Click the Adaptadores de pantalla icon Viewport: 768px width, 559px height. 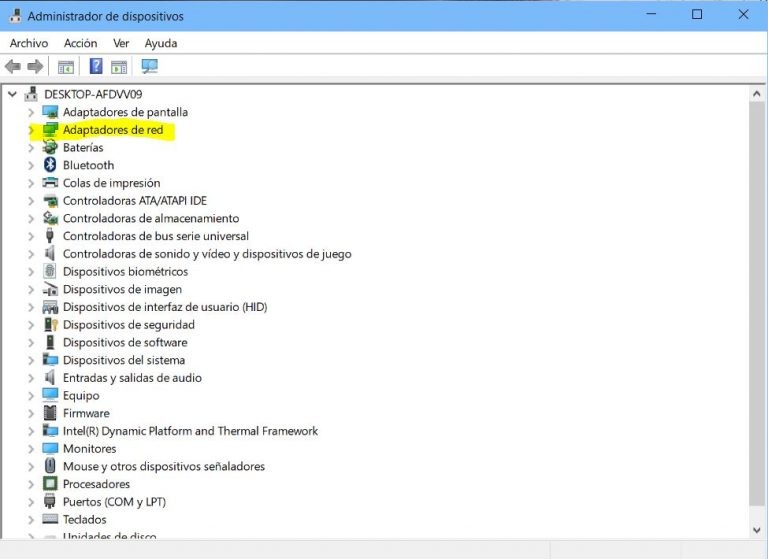[x=50, y=112]
